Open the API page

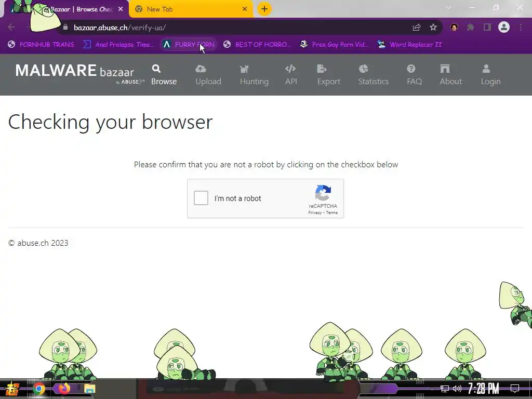pos(291,75)
